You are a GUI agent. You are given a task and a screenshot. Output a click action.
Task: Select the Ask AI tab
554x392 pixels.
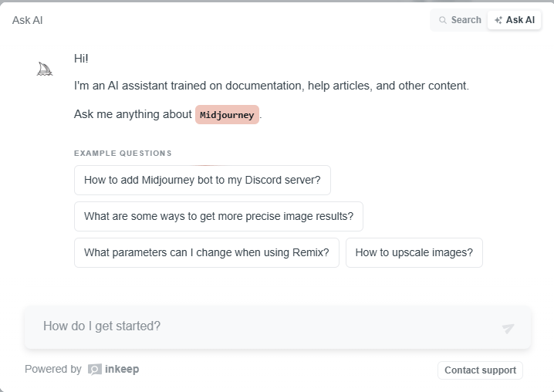515,20
